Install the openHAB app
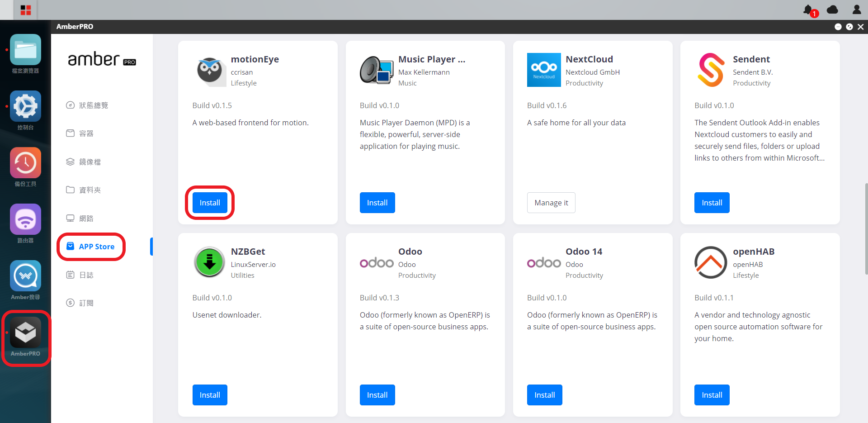868x423 pixels. click(x=712, y=395)
